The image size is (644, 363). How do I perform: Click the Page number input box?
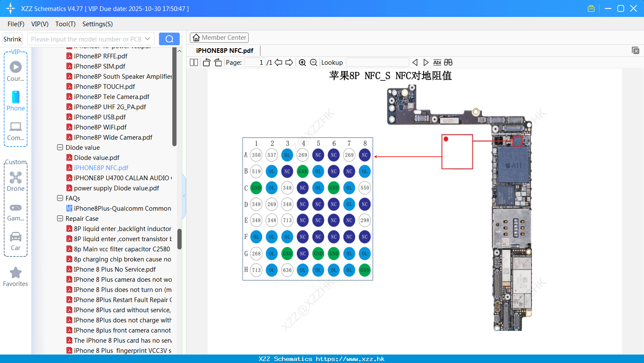255,62
